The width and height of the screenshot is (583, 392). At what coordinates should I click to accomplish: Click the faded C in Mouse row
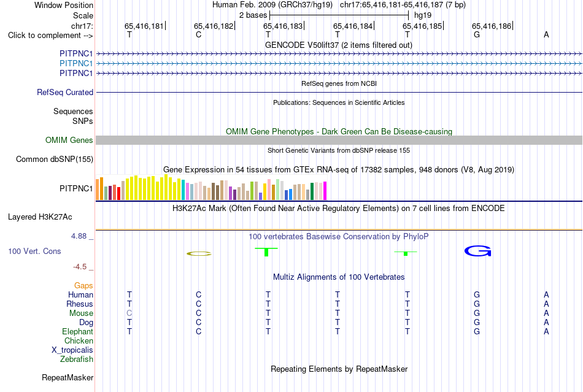point(129,313)
